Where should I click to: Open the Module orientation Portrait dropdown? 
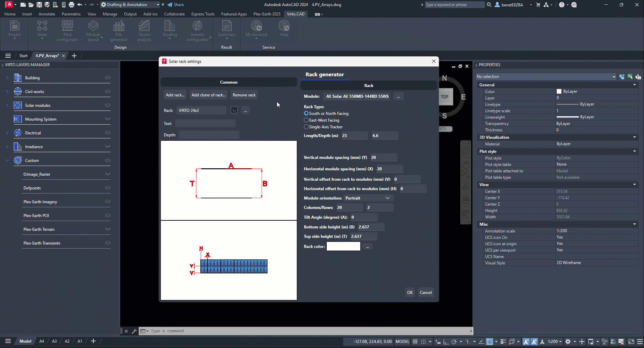tap(368, 198)
